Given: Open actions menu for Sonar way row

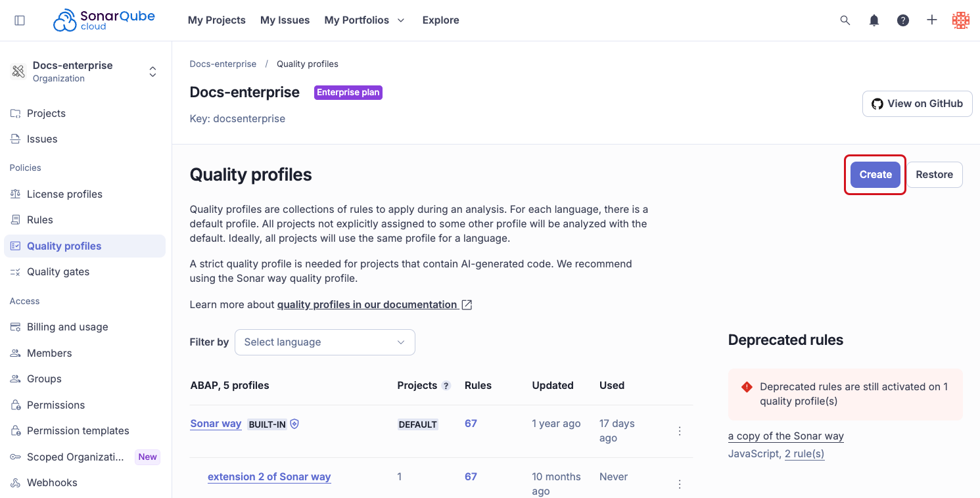Looking at the screenshot, I should click(680, 431).
